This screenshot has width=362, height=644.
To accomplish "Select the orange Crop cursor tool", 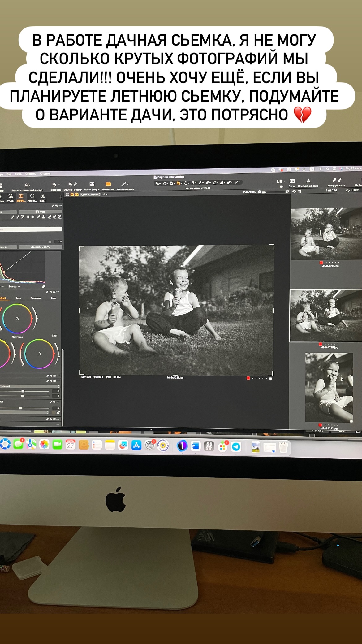I will 179,183.
